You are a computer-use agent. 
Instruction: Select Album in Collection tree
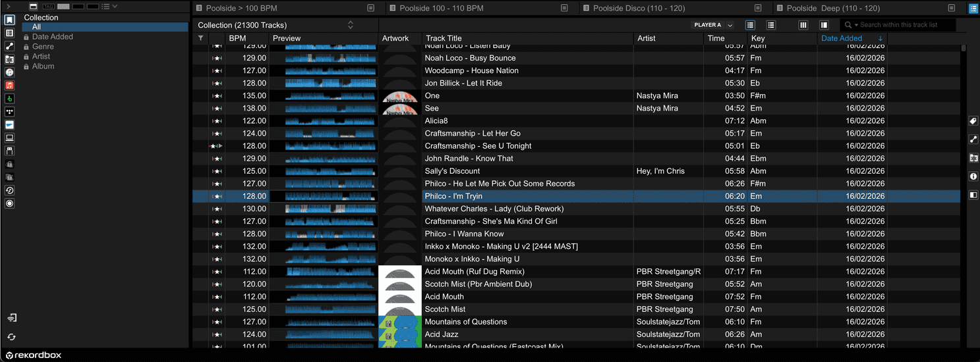coord(43,66)
